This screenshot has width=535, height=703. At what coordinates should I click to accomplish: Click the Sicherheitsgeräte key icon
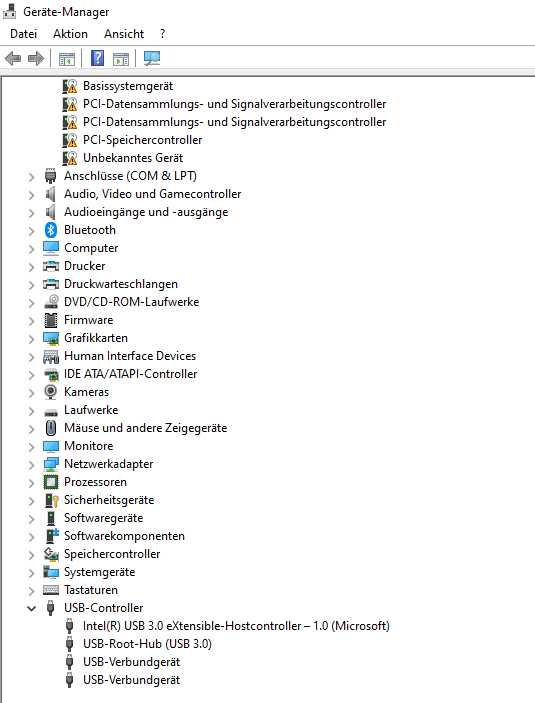[52, 500]
